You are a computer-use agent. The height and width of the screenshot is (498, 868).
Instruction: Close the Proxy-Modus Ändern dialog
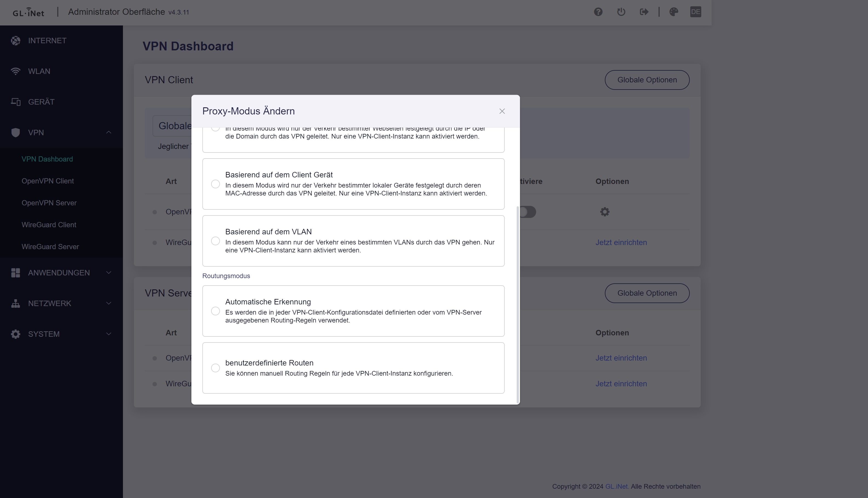[502, 111]
